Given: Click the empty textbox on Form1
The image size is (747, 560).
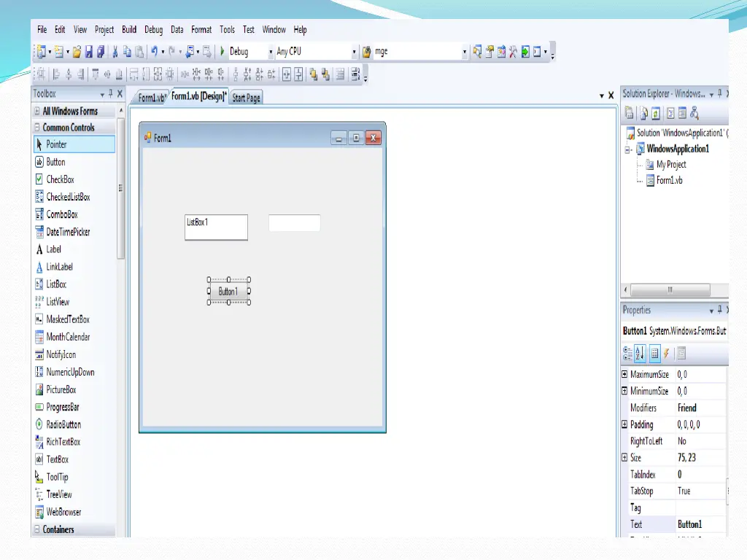Looking at the screenshot, I should (x=295, y=223).
